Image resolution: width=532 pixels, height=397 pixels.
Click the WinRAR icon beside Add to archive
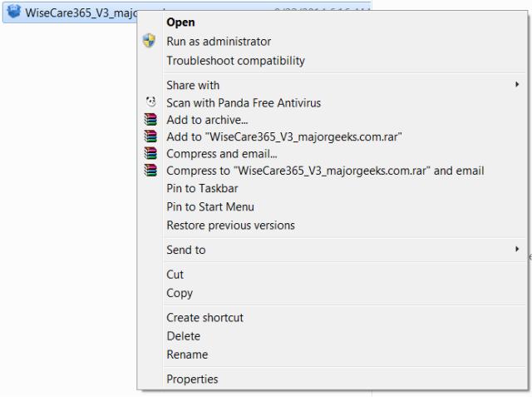150,120
